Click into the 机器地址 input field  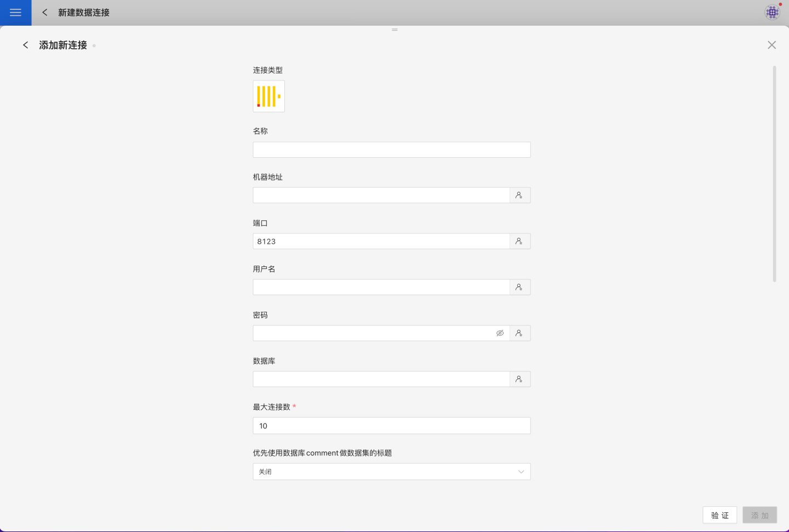tap(381, 196)
